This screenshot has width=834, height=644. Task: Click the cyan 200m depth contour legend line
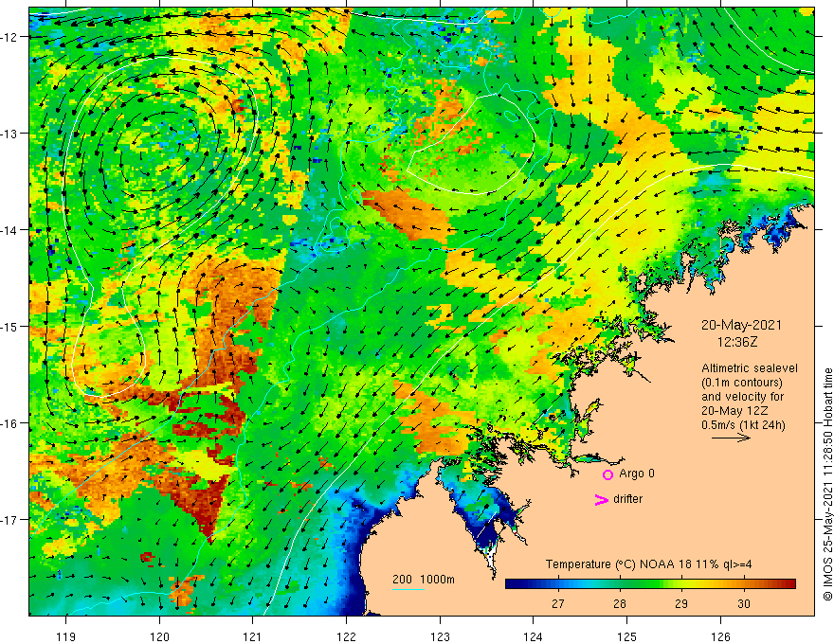pos(408,589)
